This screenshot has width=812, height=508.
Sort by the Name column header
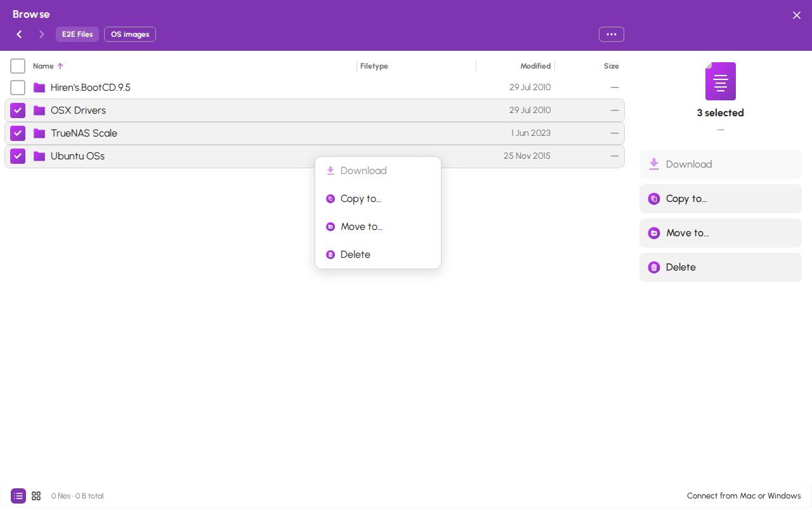(x=43, y=66)
